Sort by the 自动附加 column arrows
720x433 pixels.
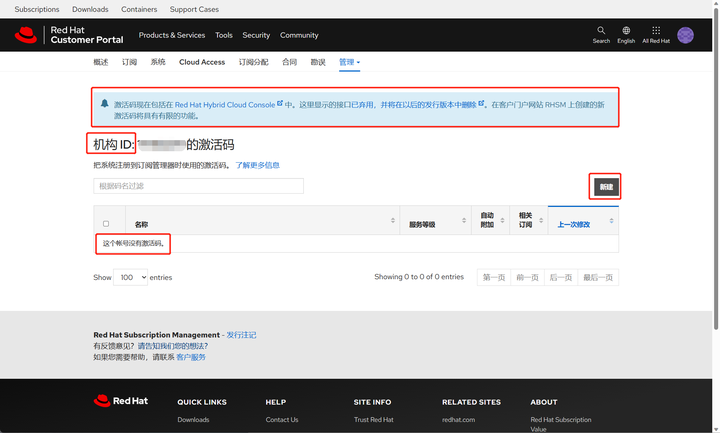[502, 220]
